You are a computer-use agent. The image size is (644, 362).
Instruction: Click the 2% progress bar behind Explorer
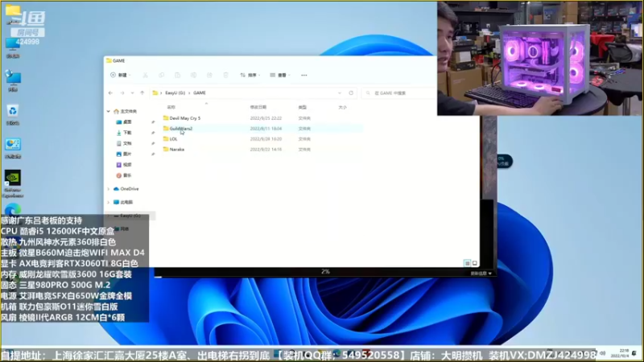click(x=325, y=271)
